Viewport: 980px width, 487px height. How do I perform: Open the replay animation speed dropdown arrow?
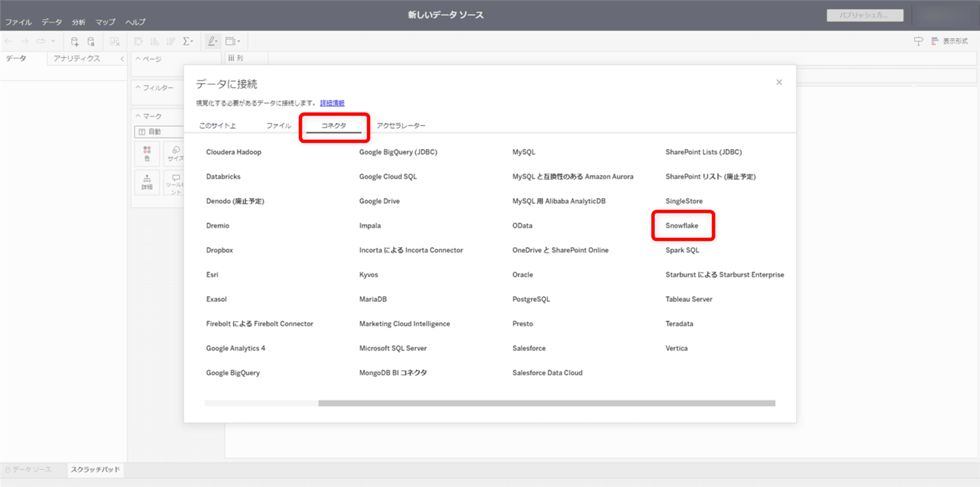[53, 42]
